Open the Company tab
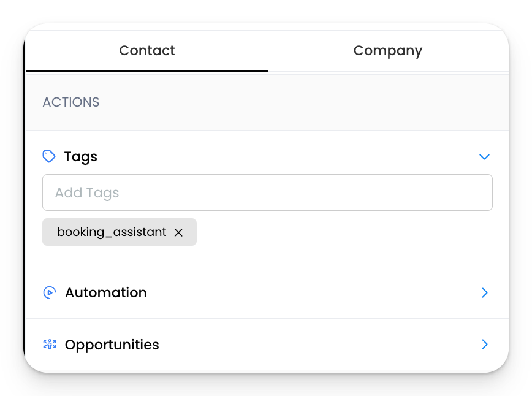Image resolution: width=532 pixels, height=396 pixels. tap(387, 50)
